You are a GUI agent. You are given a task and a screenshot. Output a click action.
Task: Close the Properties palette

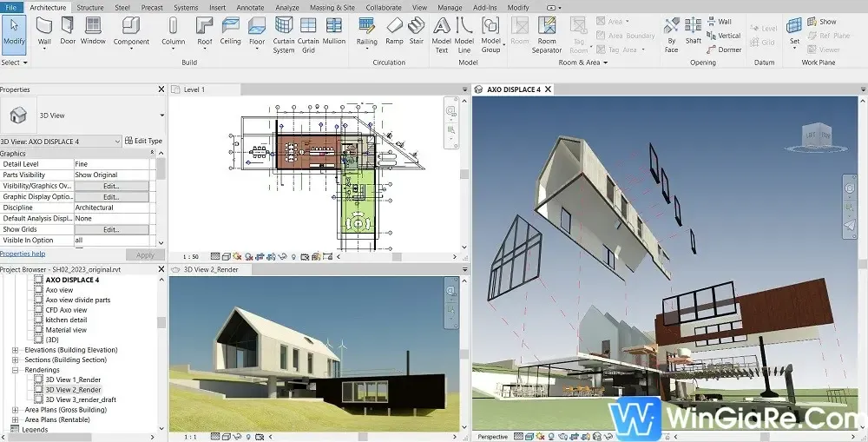(161, 89)
